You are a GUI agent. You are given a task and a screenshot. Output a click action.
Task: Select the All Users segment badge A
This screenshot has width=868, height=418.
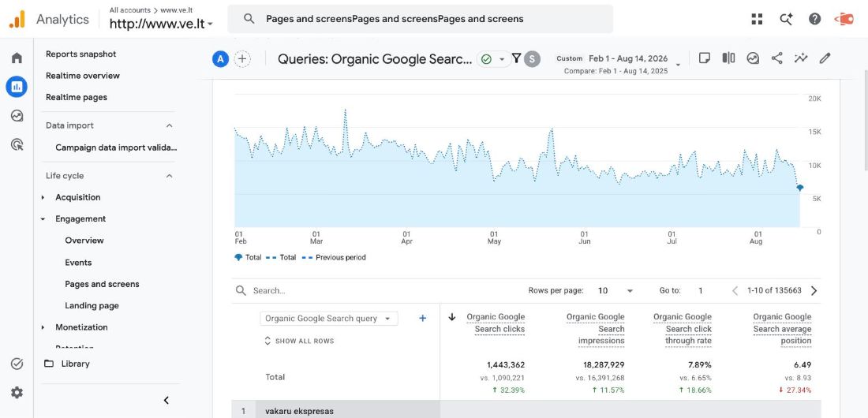coord(220,59)
